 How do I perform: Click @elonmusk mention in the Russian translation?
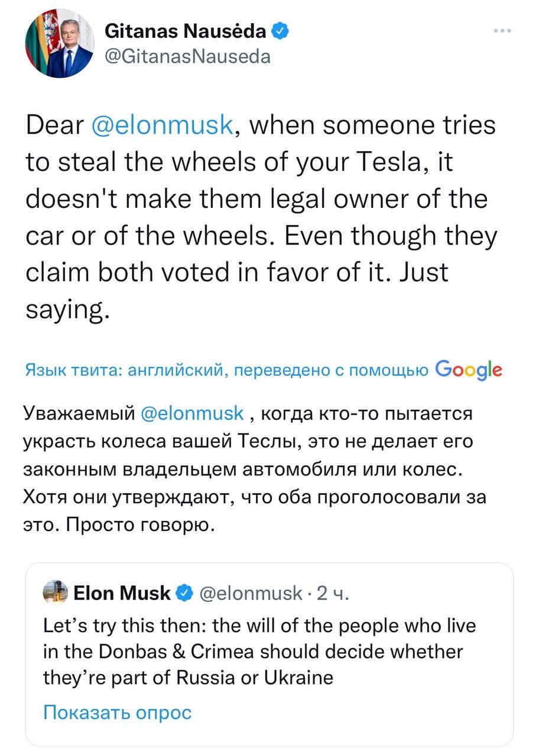click(193, 413)
